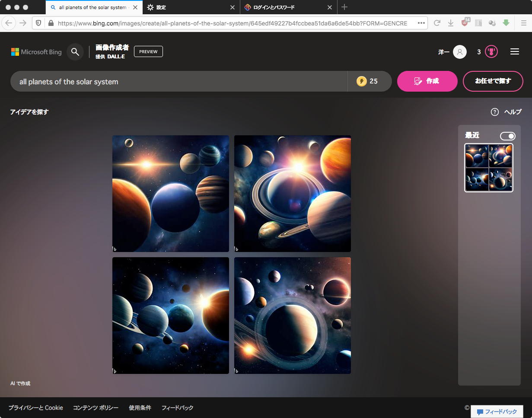The width and height of the screenshot is (532, 418).
Task: Click the Firefox back arrow
Action: coord(9,23)
